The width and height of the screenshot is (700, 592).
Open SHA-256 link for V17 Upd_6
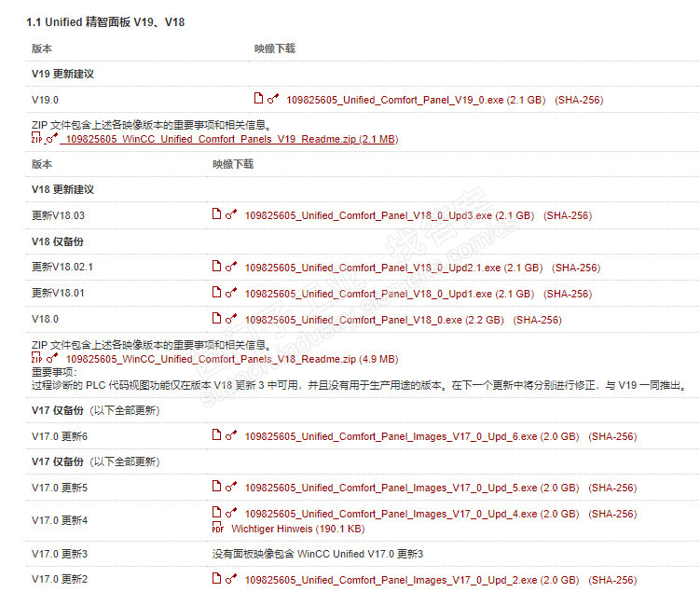tap(612, 436)
